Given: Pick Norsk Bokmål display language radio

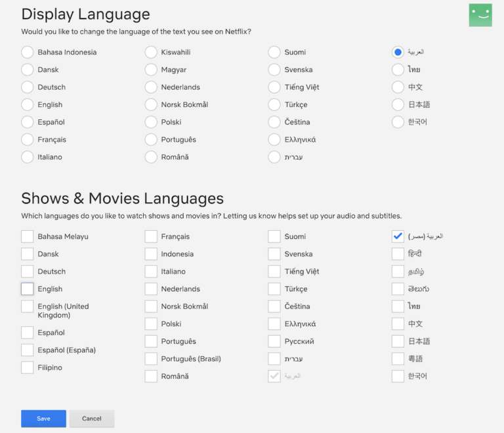Looking at the screenshot, I should click(x=151, y=104).
